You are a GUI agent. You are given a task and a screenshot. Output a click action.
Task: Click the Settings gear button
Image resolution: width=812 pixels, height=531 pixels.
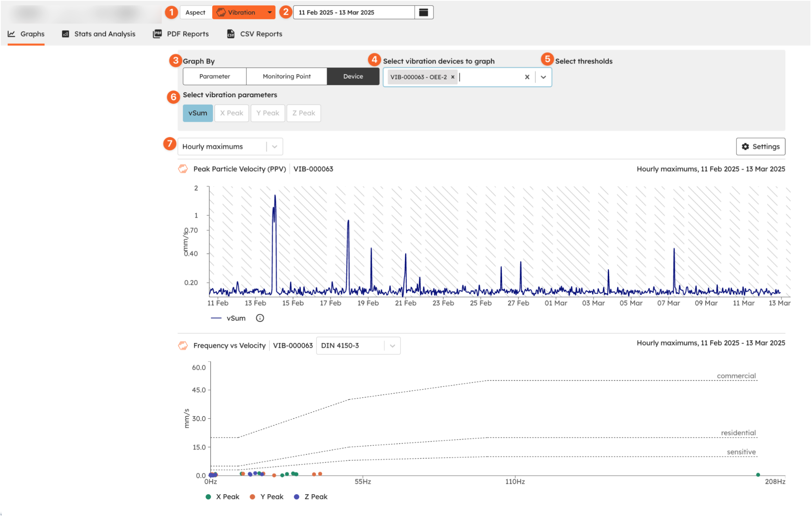(x=760, y=147)
